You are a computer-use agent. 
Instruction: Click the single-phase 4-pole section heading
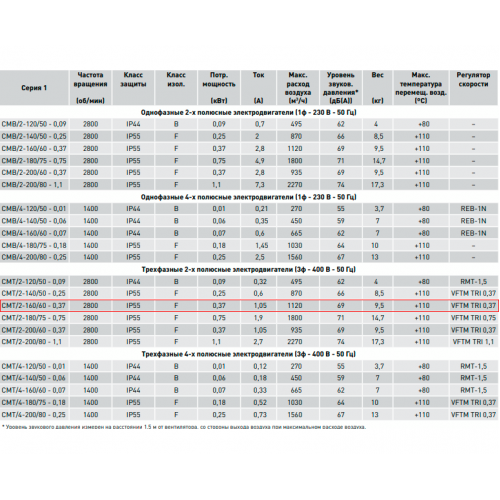(249, 197)
